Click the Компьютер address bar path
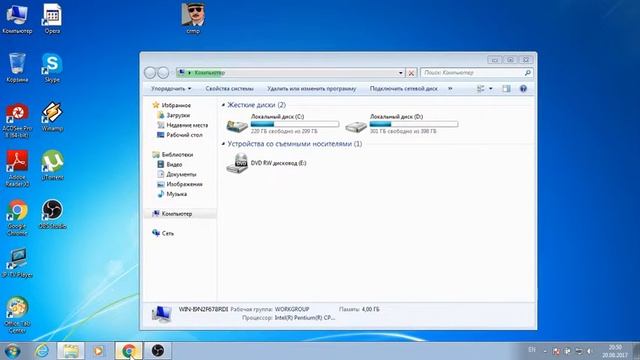Viewport: 640px width, 360px height. 209,73
